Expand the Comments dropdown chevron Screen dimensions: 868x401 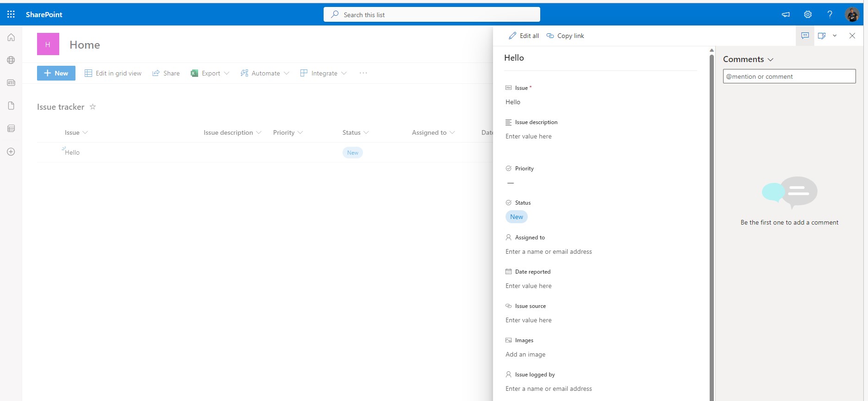point(770,60)
